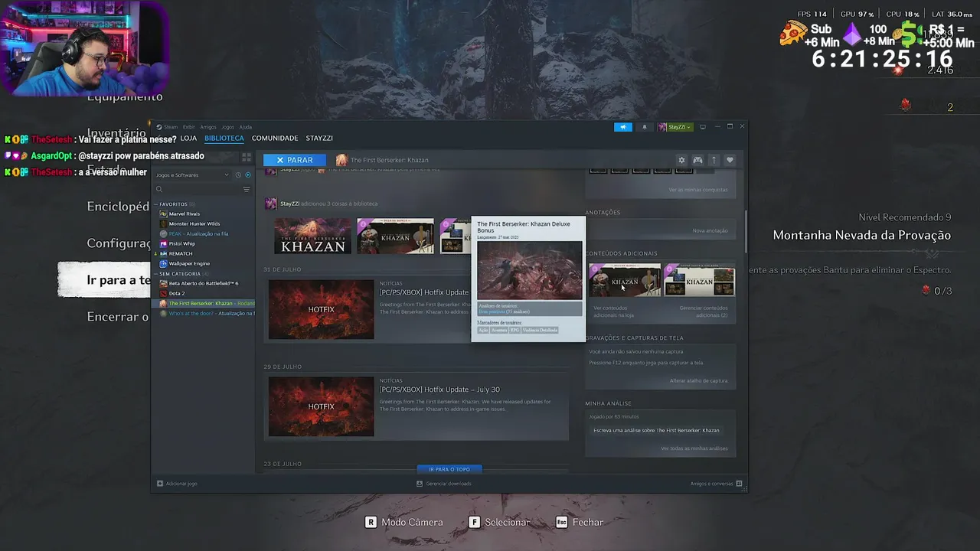Screen dimensions: 980x551
Task: Click Pistol Whip game icon
Action: point(163,243)
